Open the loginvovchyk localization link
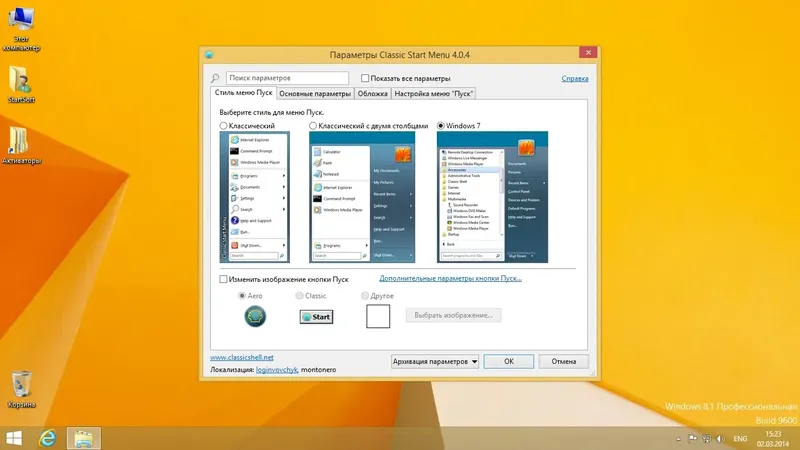 click(277, 370)
